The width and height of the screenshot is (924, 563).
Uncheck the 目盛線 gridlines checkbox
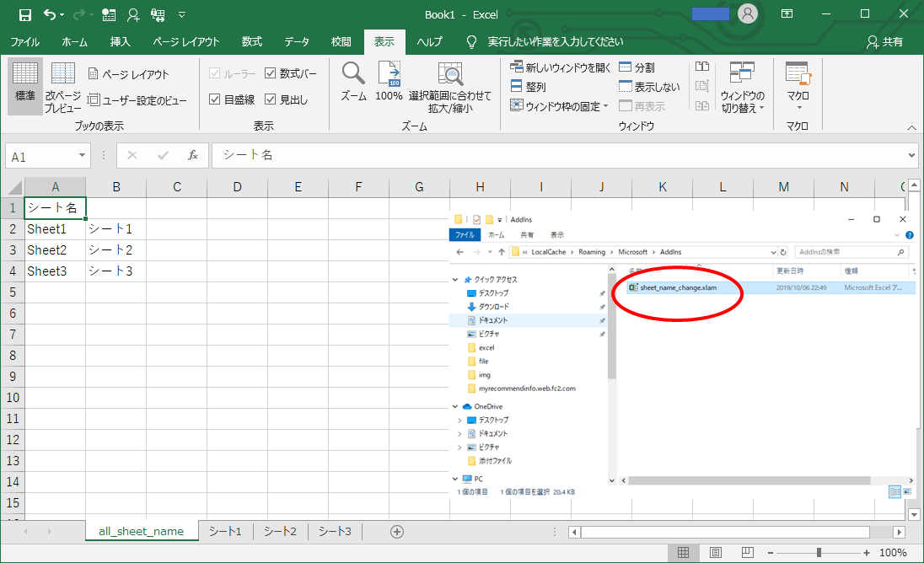click(215, 99)
